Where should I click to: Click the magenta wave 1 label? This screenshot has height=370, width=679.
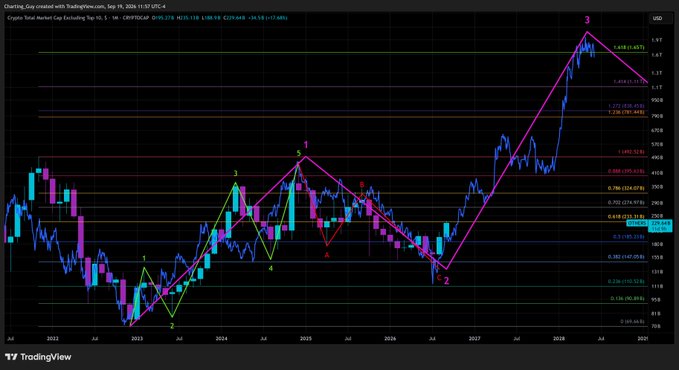pos(306,145)
